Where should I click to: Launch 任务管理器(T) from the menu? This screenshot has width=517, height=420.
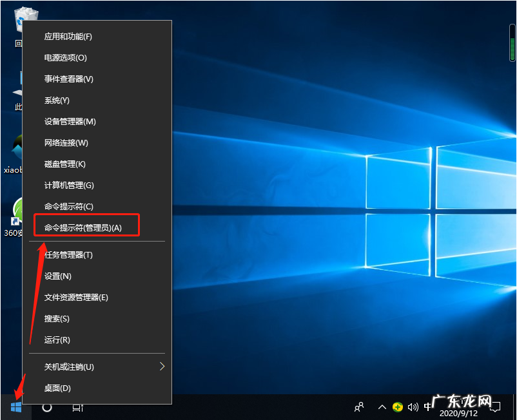click(x=71, y=254)
